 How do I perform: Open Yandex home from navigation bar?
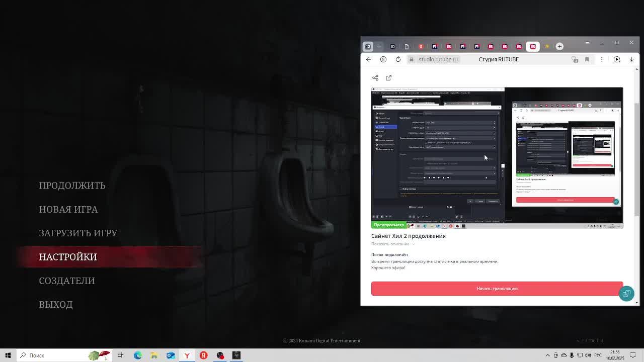(x=383, y=59)
